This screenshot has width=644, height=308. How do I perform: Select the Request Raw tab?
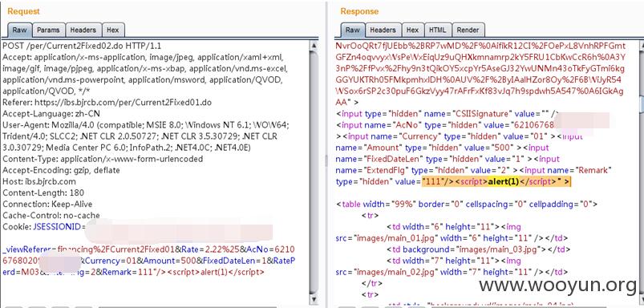pos(19,30)
